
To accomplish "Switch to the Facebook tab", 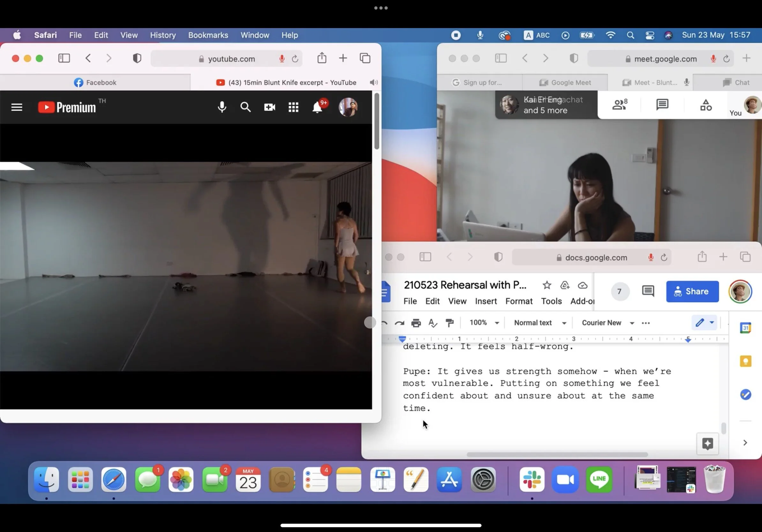I will click(x=96, y=82).
